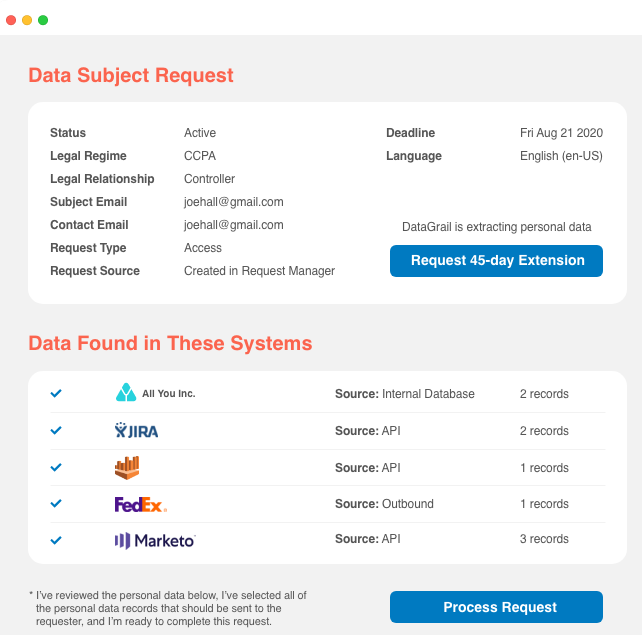Click the Subject Email joehall@gmail.com value
The width and height of the screenshot is (642, 635).
point(233,202)
